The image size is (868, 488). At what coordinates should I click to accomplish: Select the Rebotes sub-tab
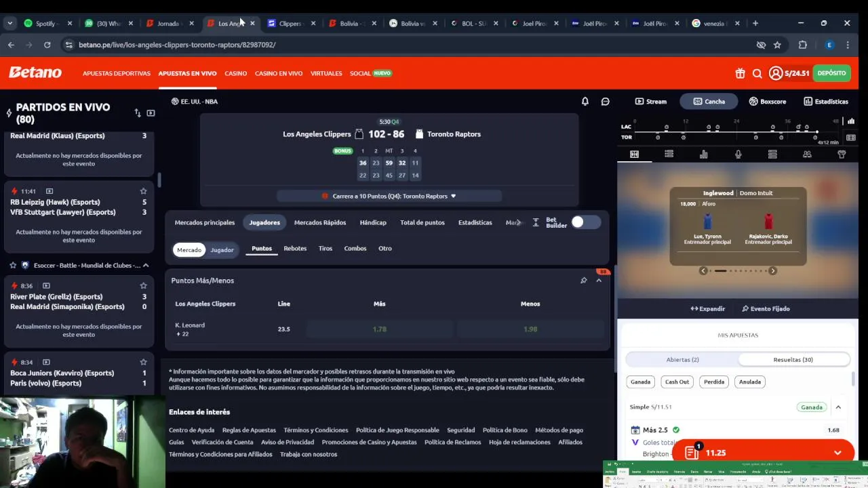click(295, 249)
